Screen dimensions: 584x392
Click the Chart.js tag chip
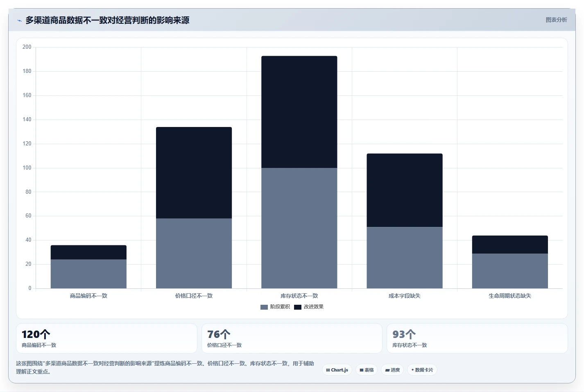click(337, 370)
